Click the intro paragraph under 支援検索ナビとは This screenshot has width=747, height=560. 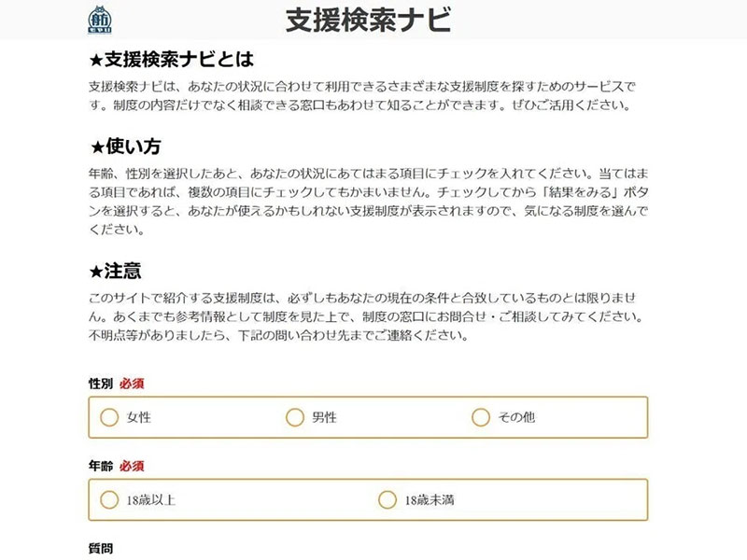[x=364, y=95]
